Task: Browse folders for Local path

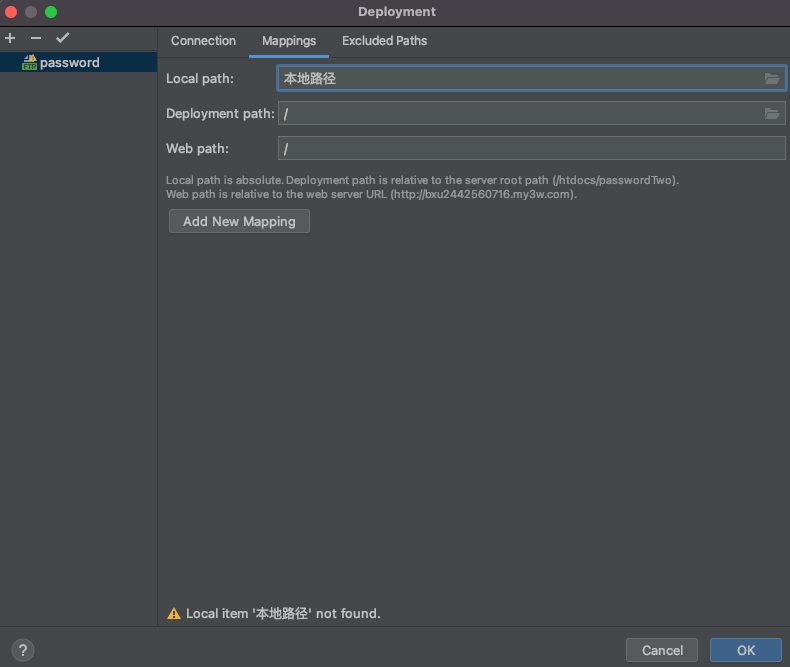Action: [772, 78]
